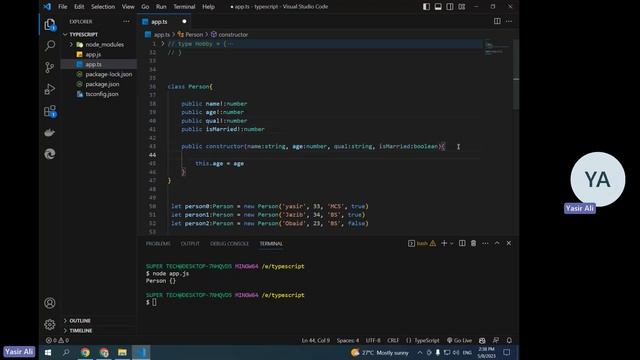Open the Docker view in activity bar
This screenshot has width=640, height=360.
(49, 133)
